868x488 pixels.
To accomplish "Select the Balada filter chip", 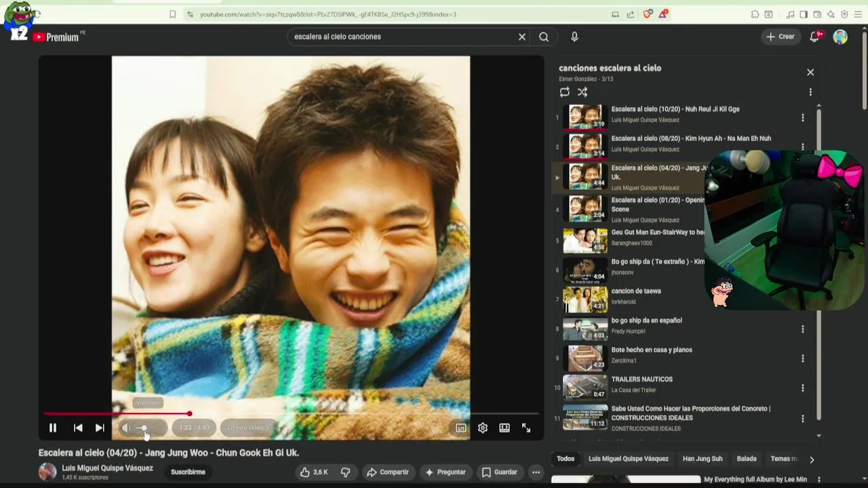I will click(747, 459).
